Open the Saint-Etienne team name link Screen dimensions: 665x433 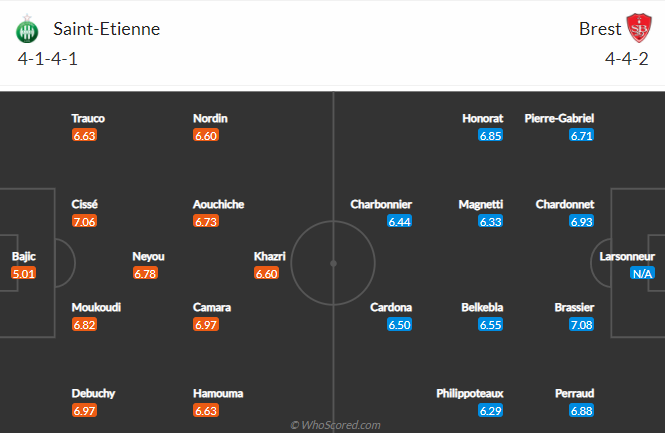point(106,29)
